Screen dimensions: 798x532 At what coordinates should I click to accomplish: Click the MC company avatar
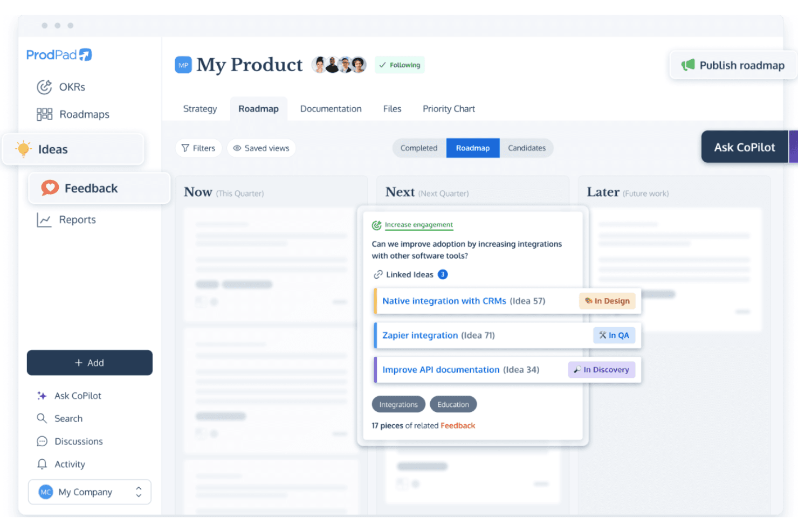coord(46,492)
